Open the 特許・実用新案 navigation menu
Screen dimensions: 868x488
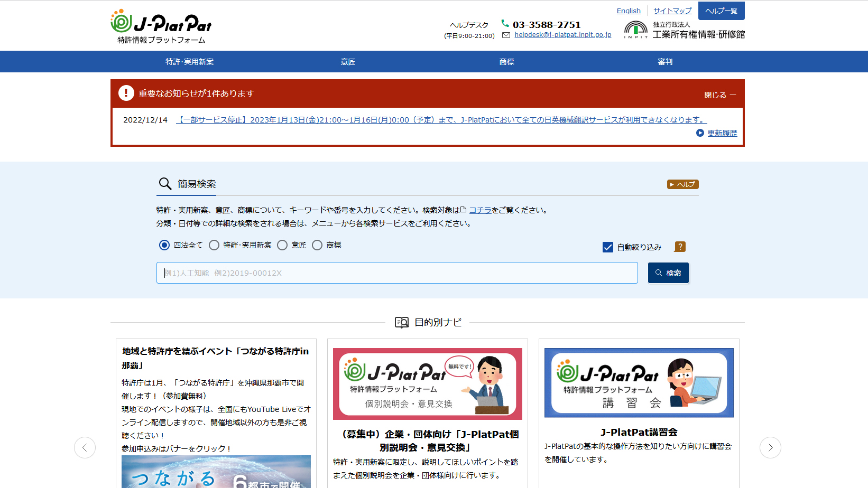[189, 62]
